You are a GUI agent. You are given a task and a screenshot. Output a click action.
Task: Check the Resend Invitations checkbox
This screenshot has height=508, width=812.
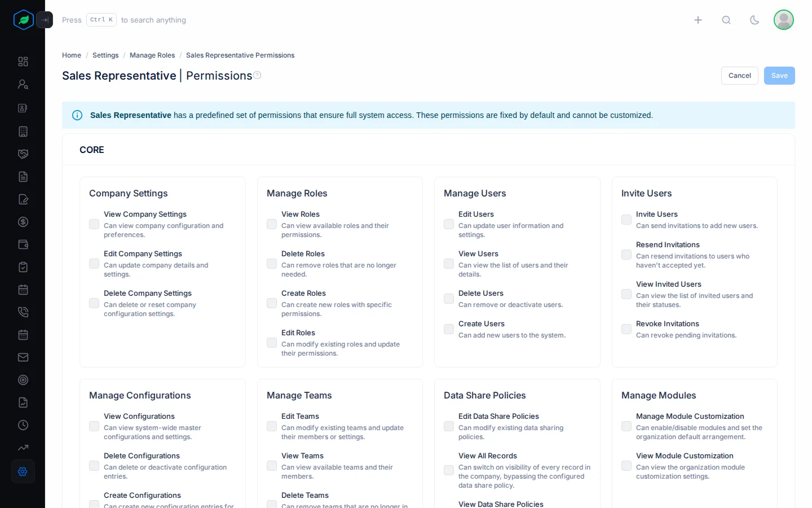pyautogui.click(x=626, y=255)
